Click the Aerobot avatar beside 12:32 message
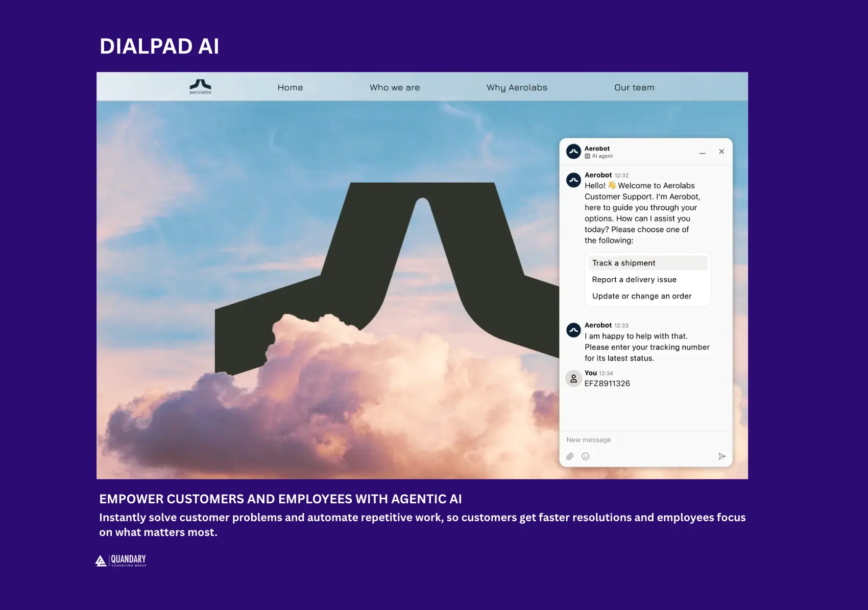868x610 pixels. tap(574, 180)
